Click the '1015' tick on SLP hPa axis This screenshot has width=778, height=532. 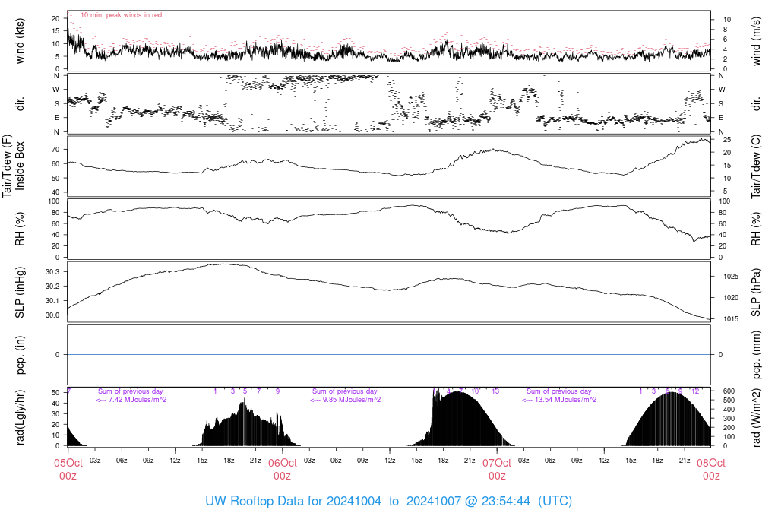click(x=730, y=319)
